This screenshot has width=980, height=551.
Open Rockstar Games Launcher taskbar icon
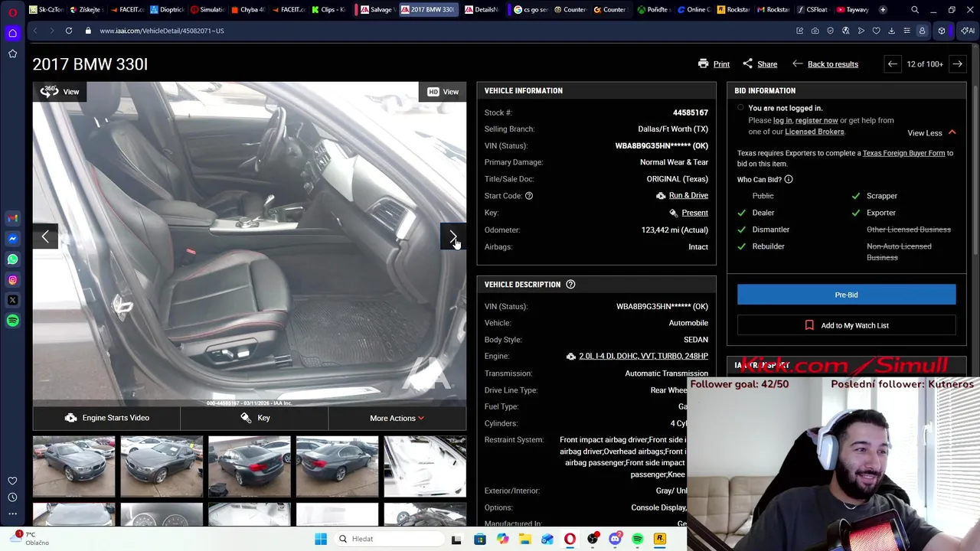[x=659, y=539]
